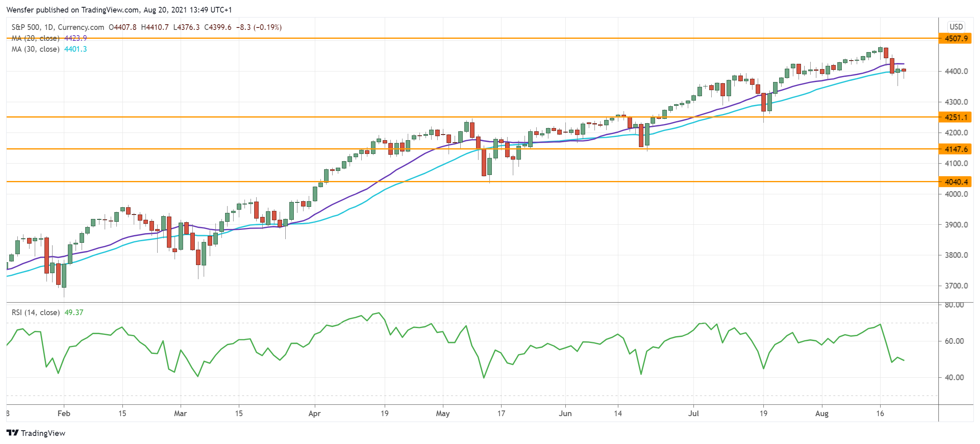Select the MA (30, close) indicator legend
This screenshot has height=444, width=980.
[36, 49]
